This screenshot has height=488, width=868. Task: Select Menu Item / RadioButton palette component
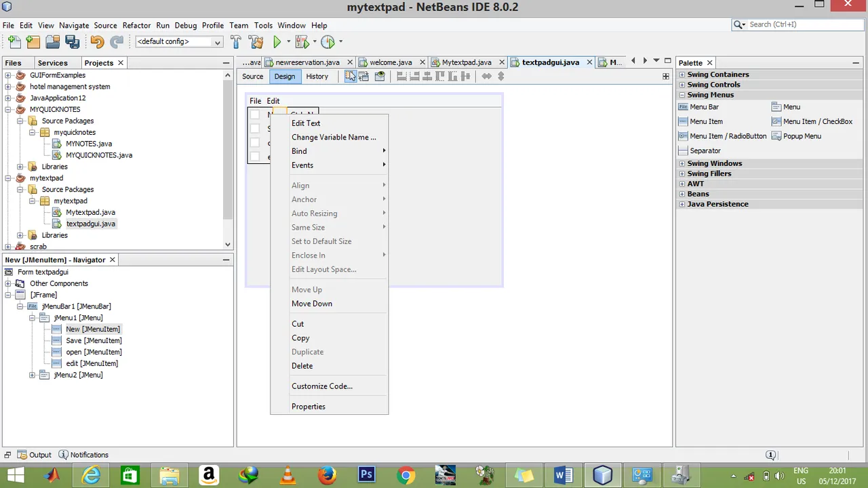[x=723, y=136]
